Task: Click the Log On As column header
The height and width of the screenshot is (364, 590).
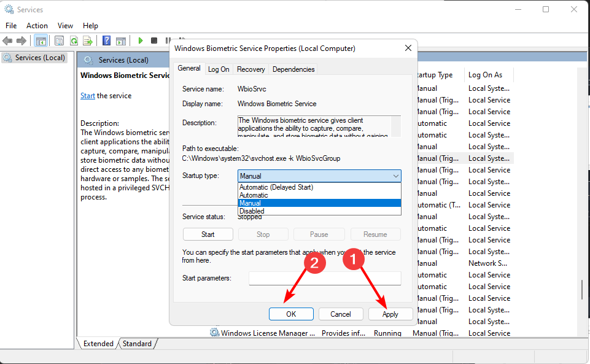Action: tap(489, 75)
